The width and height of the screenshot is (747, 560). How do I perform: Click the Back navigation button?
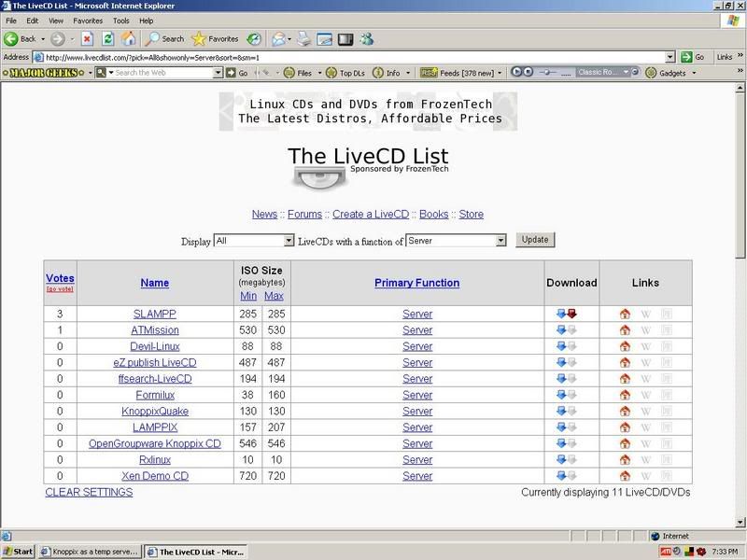point(20,39)
